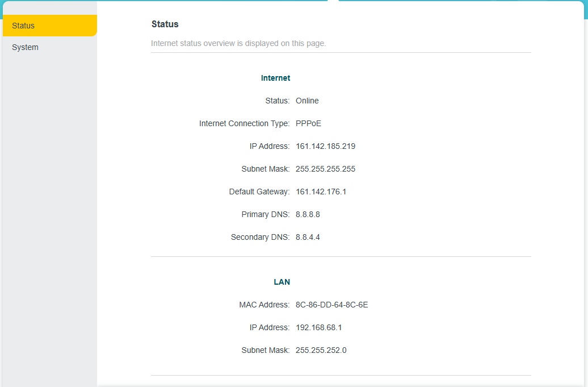Select the LAN subnet mask 255.255.252.0
The width and height of the screenshot is (588, 387).
321,350
